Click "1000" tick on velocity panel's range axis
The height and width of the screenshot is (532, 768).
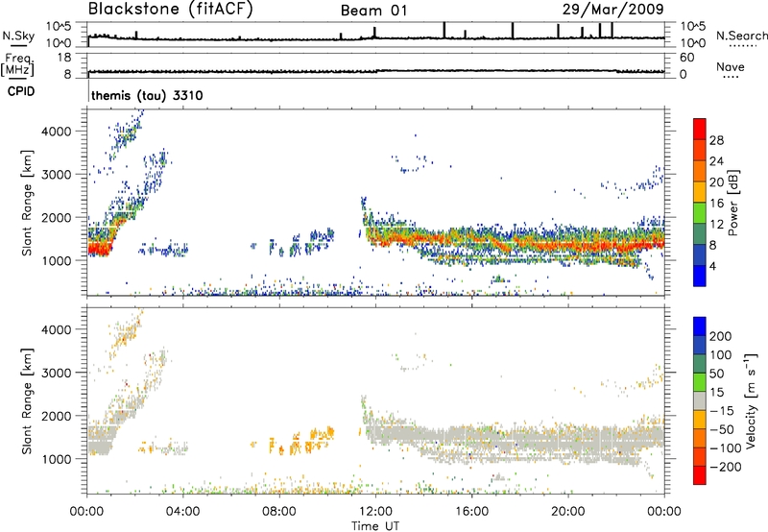(x=57, y=459)
